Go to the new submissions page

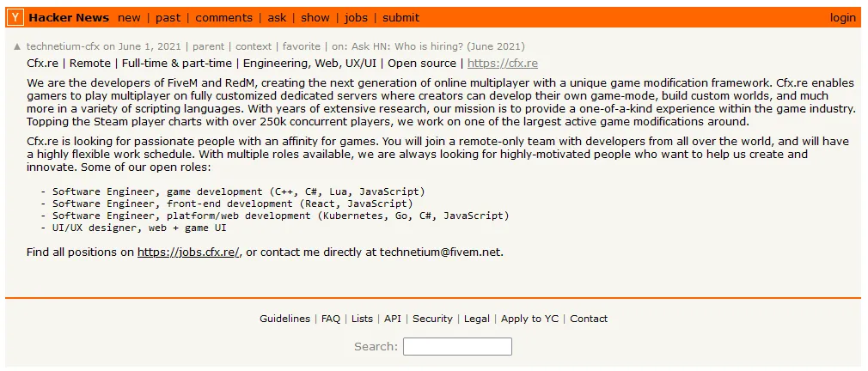click(x=129, y=18)
